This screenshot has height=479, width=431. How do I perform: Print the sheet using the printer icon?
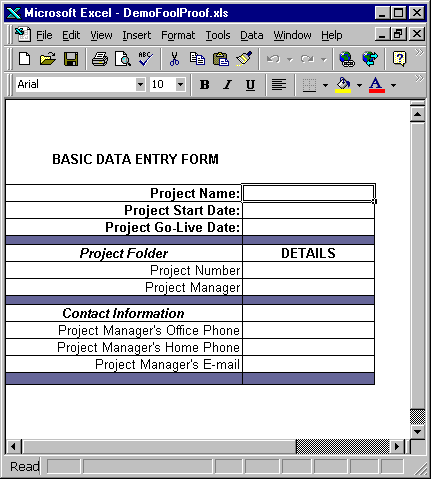click(100, 59)
